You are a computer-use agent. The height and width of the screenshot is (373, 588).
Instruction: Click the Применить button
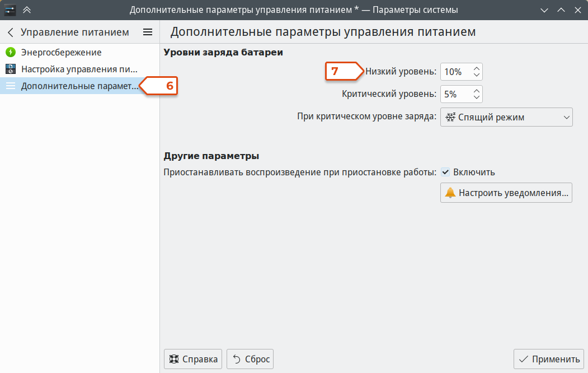(x=549, y=359)
